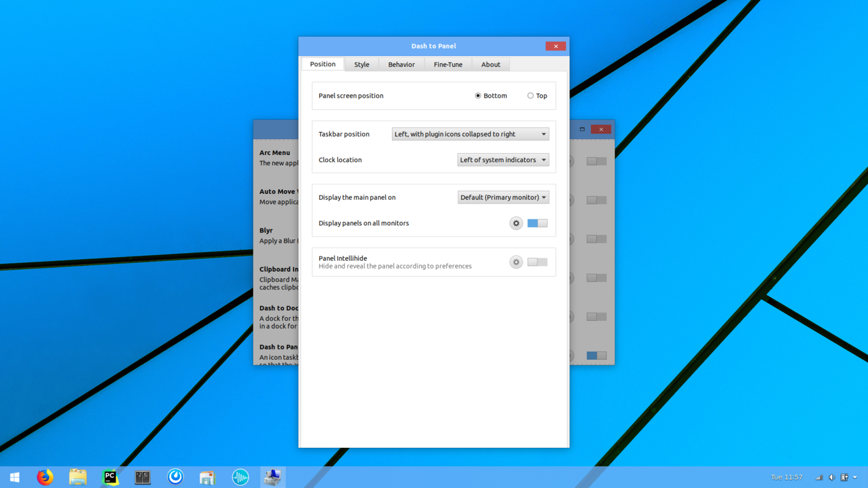Switch to the Behavior tab
The height and width of the screenshot is (488, 868).
[x=401, y=64]
